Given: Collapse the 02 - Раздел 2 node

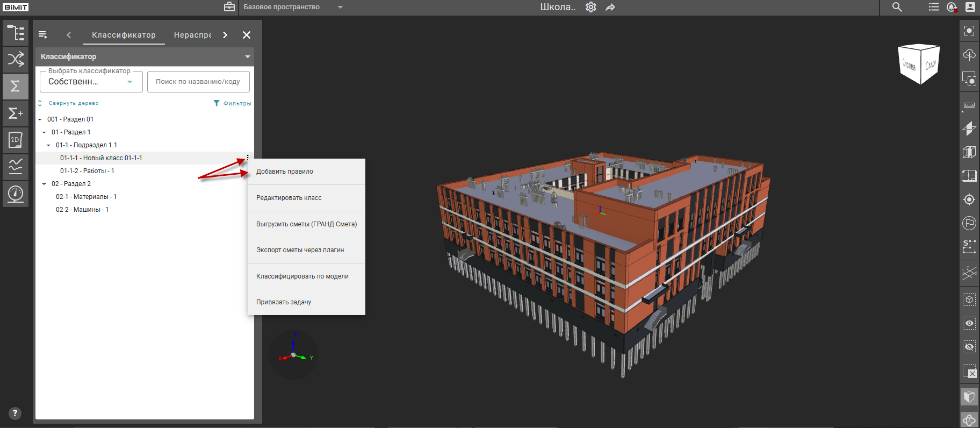Looking at the screenshot, I should pyautogui.click(x=44, y=184).
